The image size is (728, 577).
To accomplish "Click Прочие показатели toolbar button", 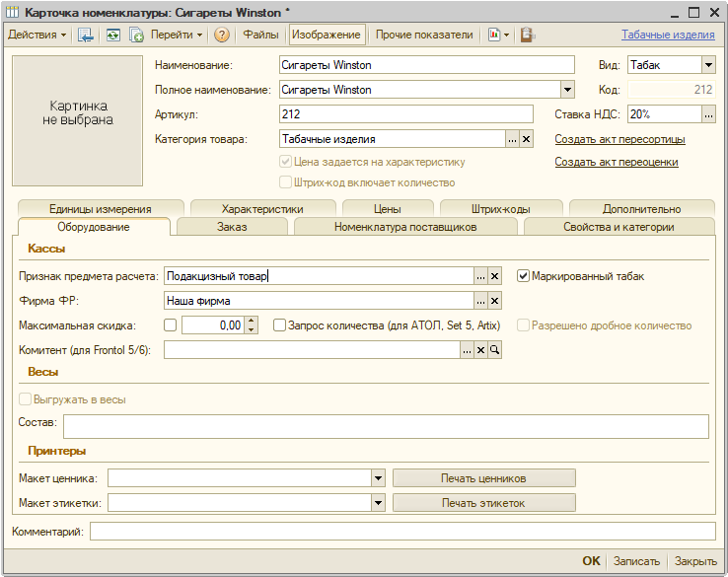I will (424, 35).
